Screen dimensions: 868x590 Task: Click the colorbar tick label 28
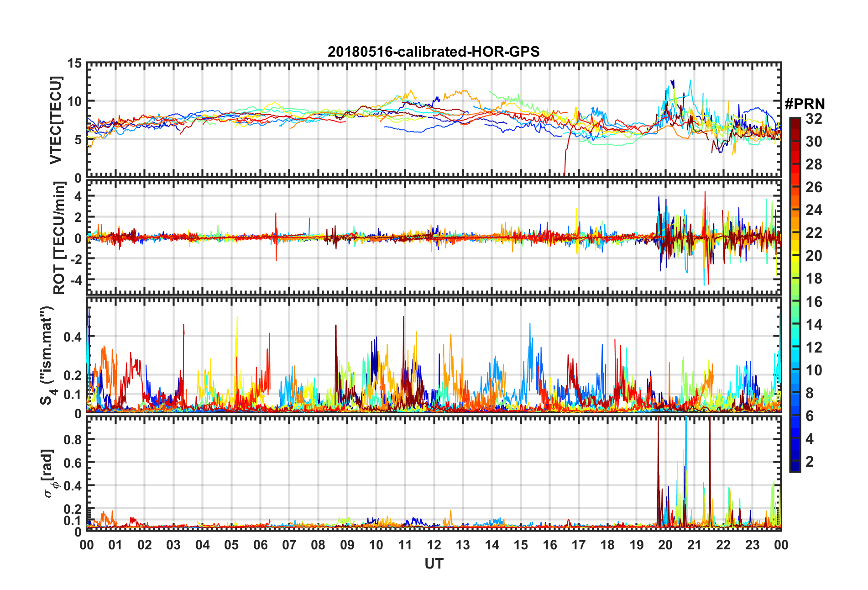click(814, 164)
